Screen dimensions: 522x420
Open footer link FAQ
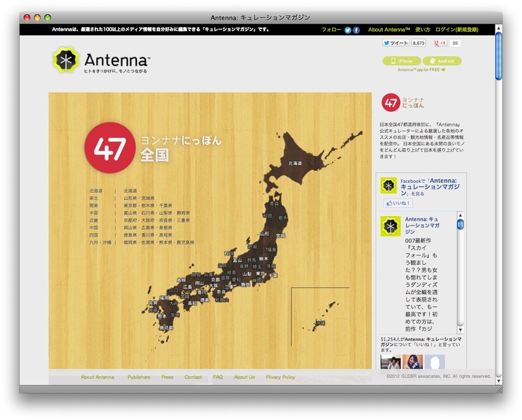point(218,377)
